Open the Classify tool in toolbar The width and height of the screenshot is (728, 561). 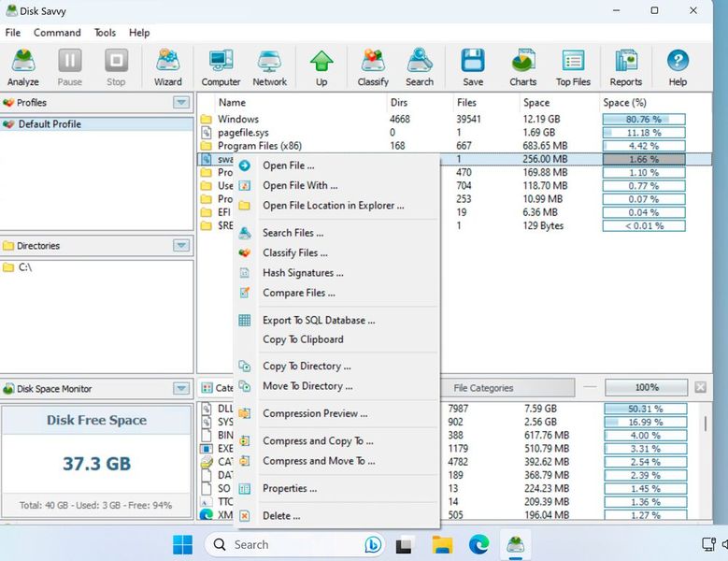pyautogui.click(x=373, y=68)
